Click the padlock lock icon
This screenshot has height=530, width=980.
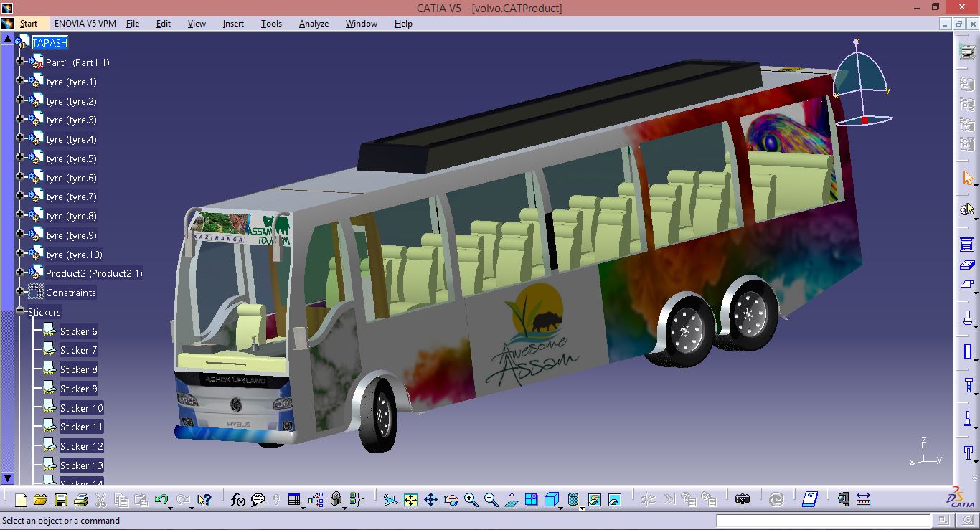336,500
